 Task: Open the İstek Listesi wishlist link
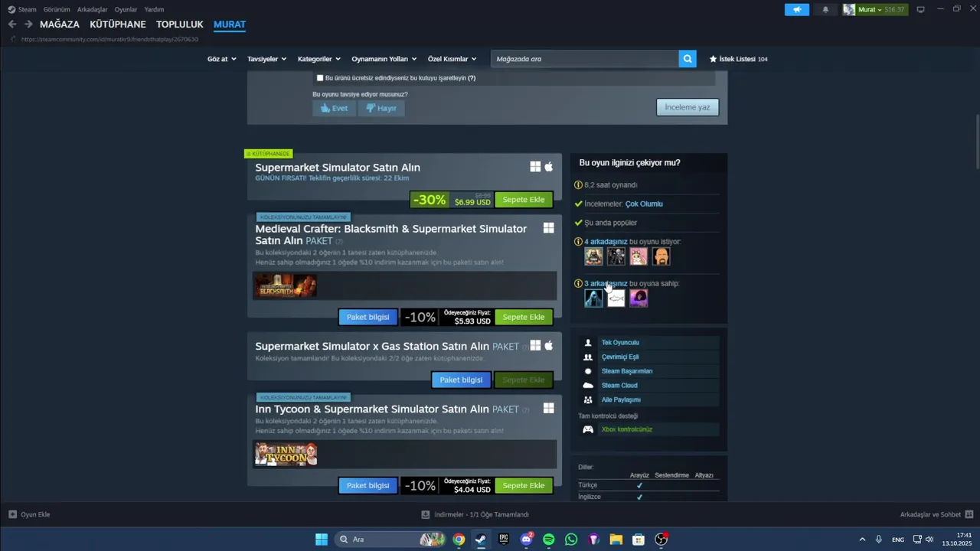(x=738, y=59)
